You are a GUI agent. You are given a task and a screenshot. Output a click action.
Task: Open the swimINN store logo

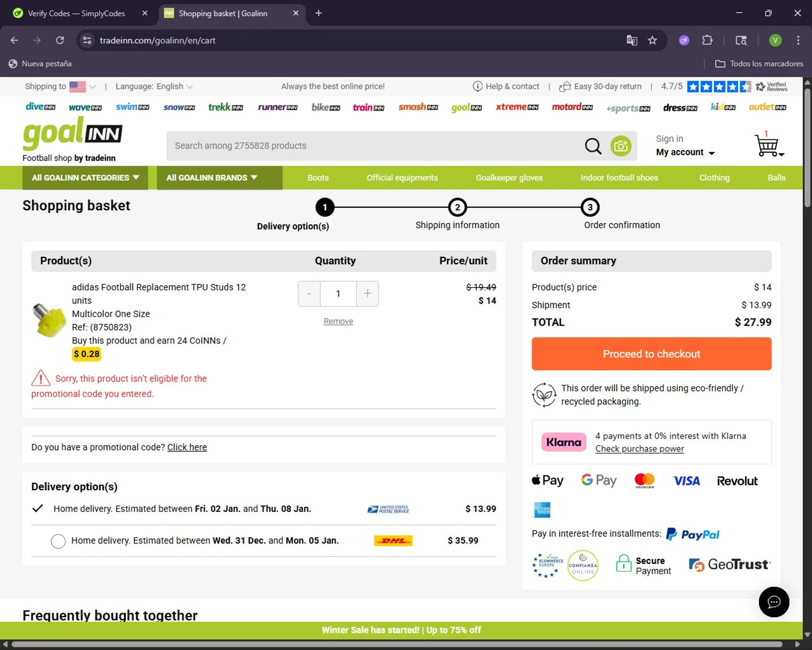[133, 107]
